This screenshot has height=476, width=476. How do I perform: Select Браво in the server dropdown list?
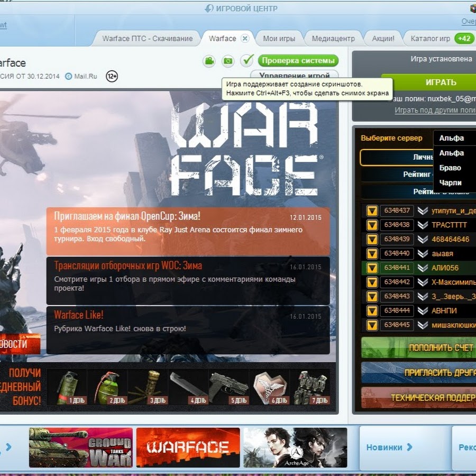(x=450, y=168)
